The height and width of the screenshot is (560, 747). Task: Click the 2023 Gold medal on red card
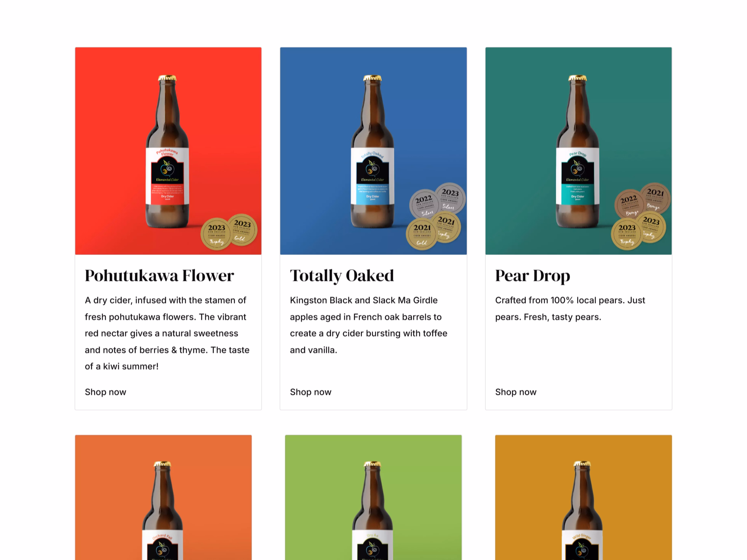pos(242,230)
